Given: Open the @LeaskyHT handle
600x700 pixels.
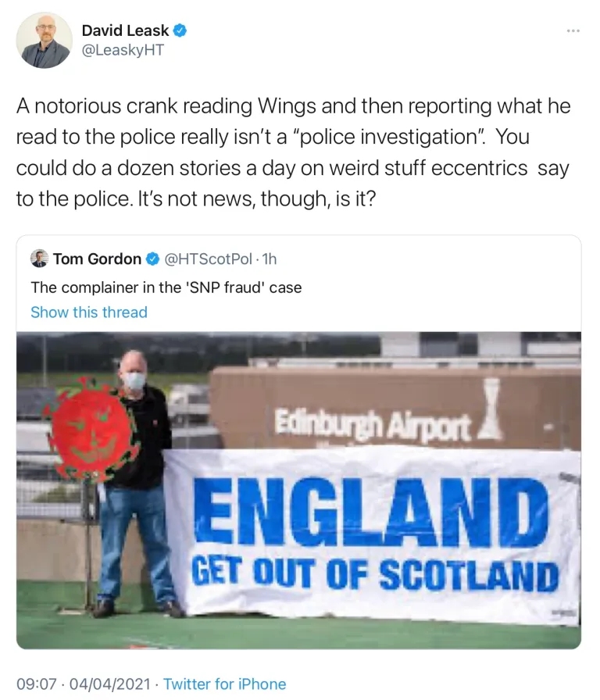Looking at the screenshot, I should [123, 49].
